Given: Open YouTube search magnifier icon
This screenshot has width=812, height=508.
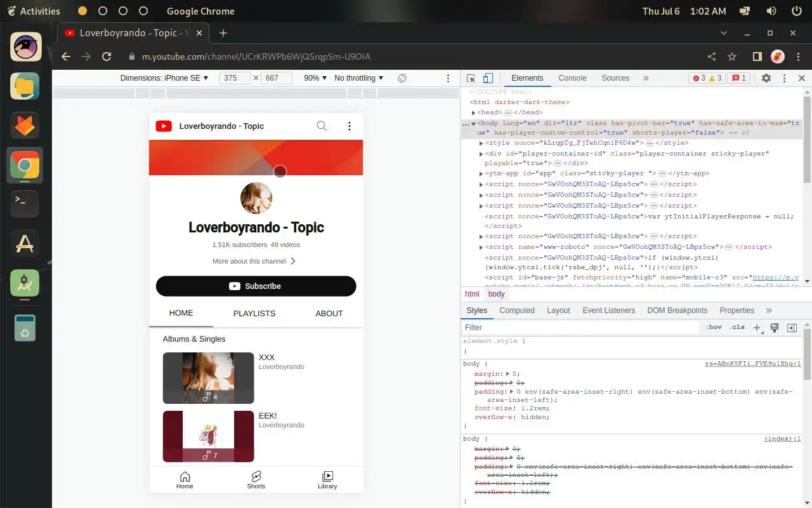Looking at the screenshot, I should point(322,126).
